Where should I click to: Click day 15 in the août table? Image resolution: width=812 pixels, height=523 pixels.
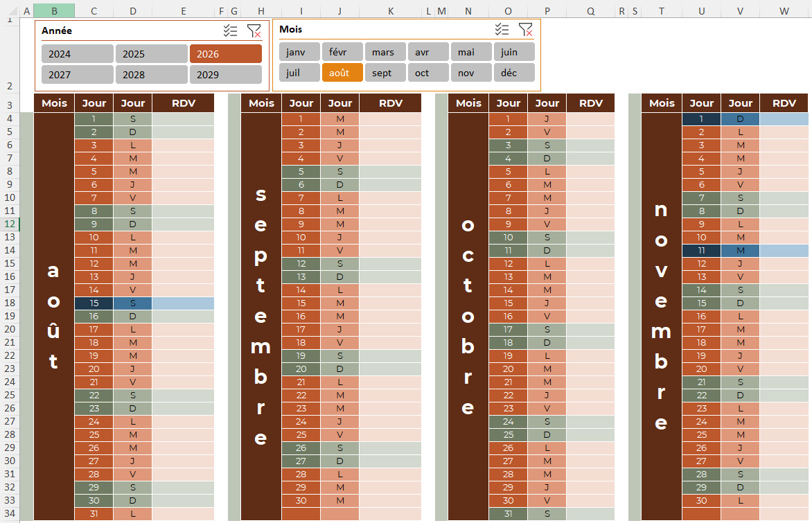click(x=94, y=303)
